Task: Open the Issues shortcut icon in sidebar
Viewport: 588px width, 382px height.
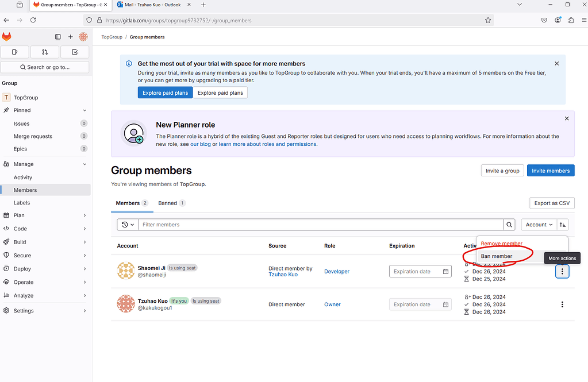Action: click(x=14, y=51)
